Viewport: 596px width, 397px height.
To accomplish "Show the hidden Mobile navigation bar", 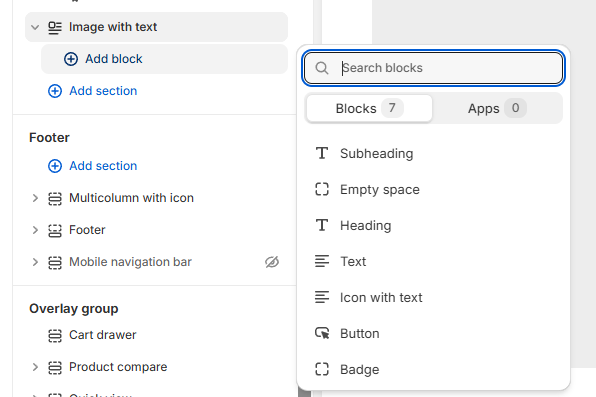I will pyautogui.click(x=272, y=262).
